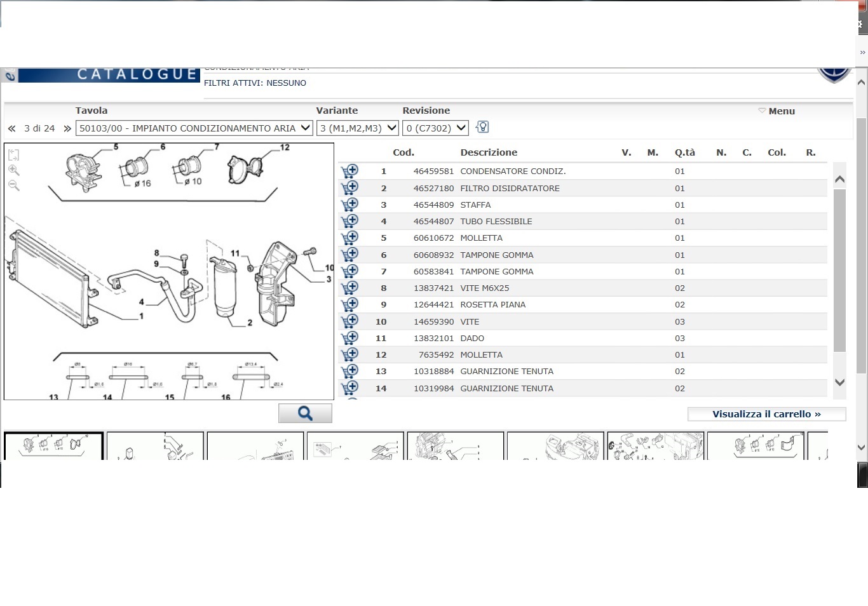Screen dimensions: 868x606
Task: Add Filtro Disidratatore to cart
Action: (349, 187)
